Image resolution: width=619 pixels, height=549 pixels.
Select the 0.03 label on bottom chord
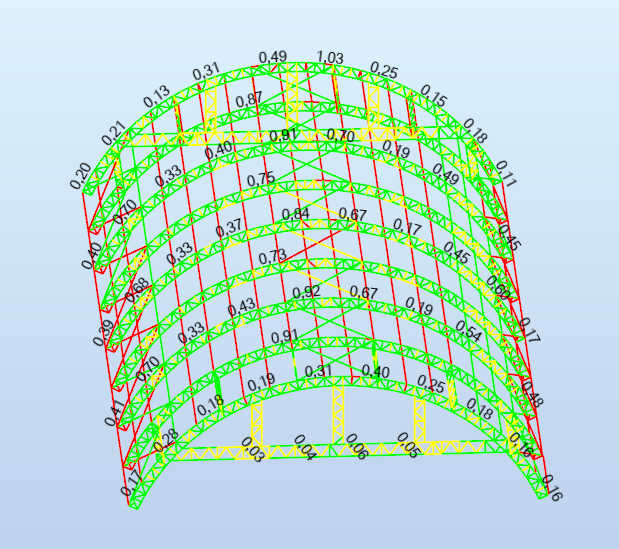click(252, 455)
